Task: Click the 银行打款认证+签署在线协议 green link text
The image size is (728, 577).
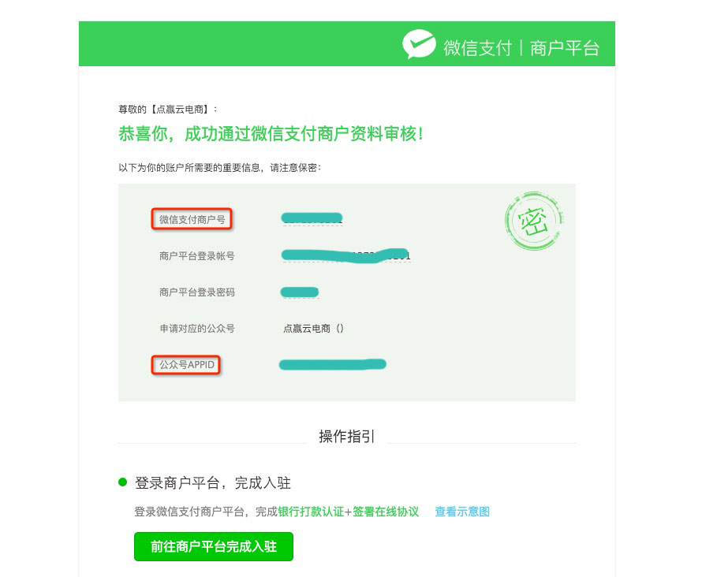Action: tap(348, 512)
